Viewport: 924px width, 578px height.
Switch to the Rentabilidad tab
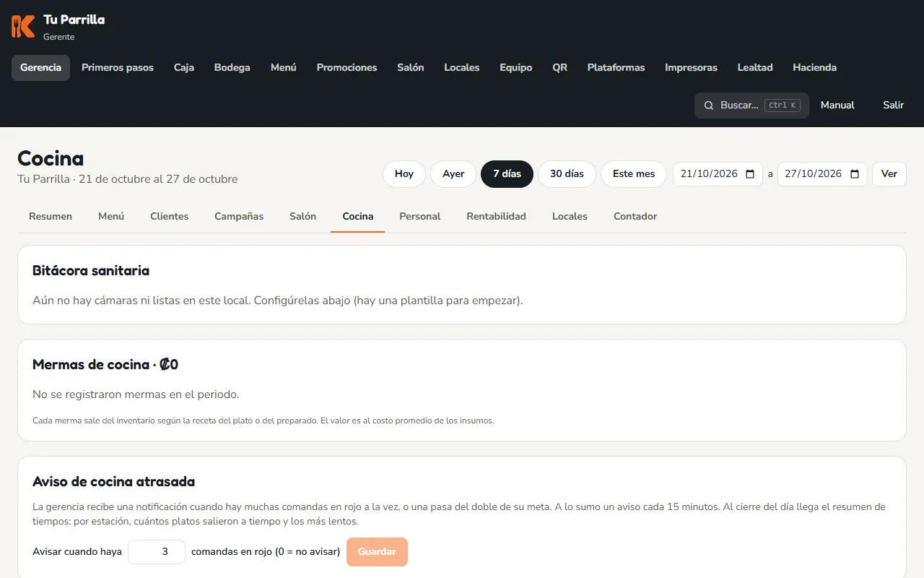coord(496,217)
